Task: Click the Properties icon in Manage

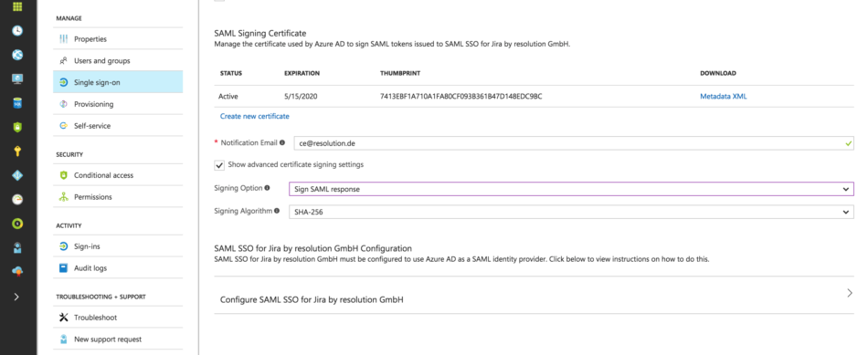Action: click(64, 39)
